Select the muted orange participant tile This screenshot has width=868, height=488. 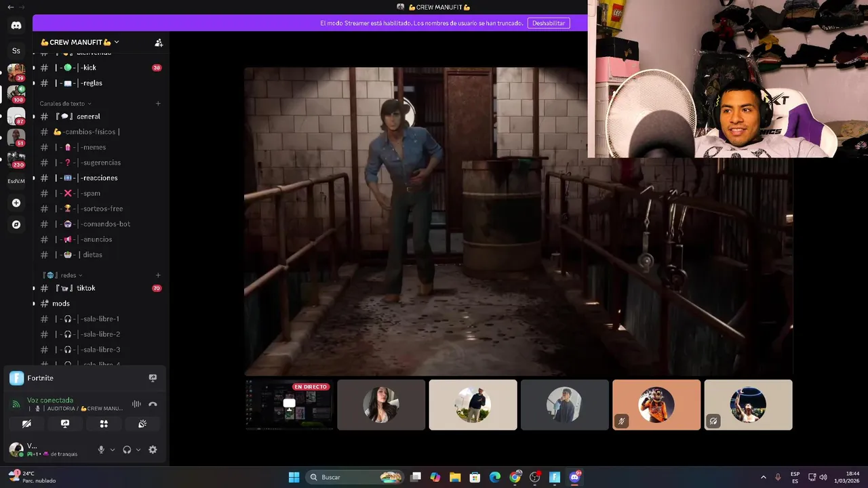656,405
